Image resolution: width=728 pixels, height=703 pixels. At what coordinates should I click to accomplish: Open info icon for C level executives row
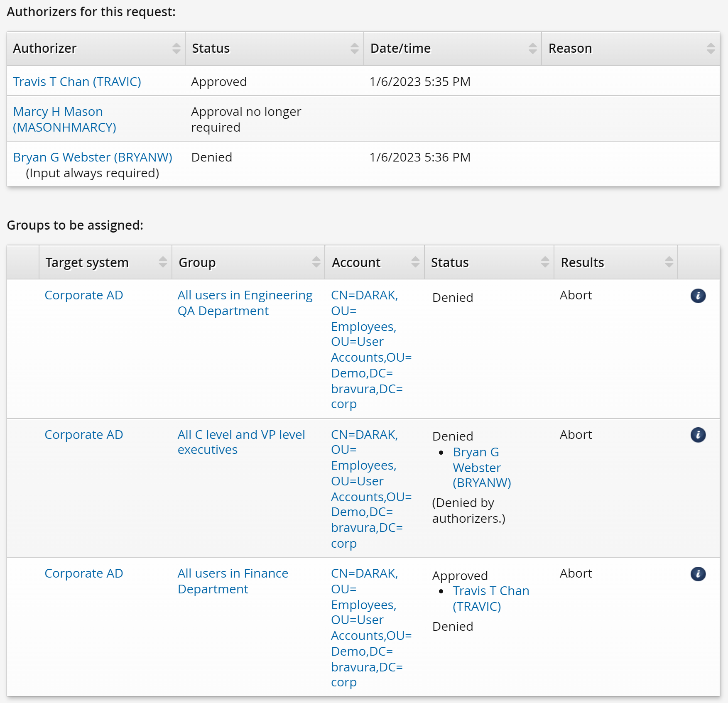coord(698,435)
